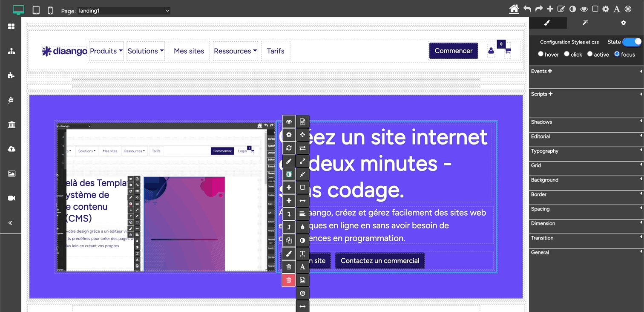Image resolution: width=644 pixels, height=312 pixels.
Task: Collapse the left sidebar with double chevron
Action: (x=10, y=222)
